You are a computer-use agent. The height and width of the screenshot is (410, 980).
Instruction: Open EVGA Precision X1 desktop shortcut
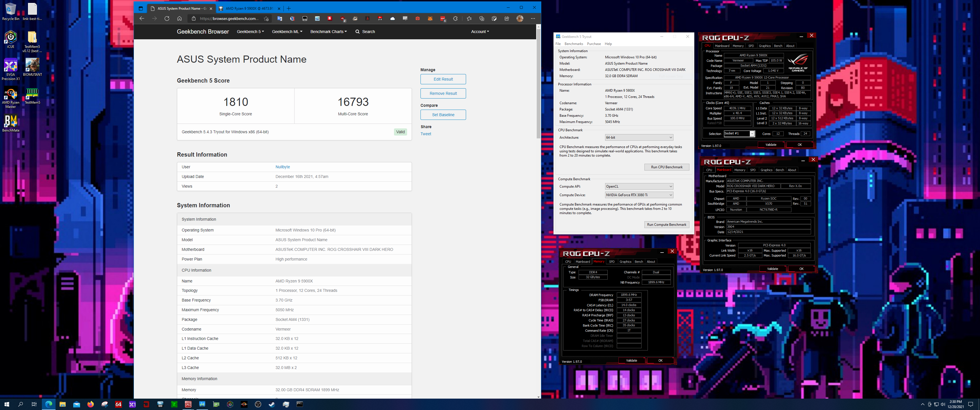pyautogui.click(x=11, y=69)
